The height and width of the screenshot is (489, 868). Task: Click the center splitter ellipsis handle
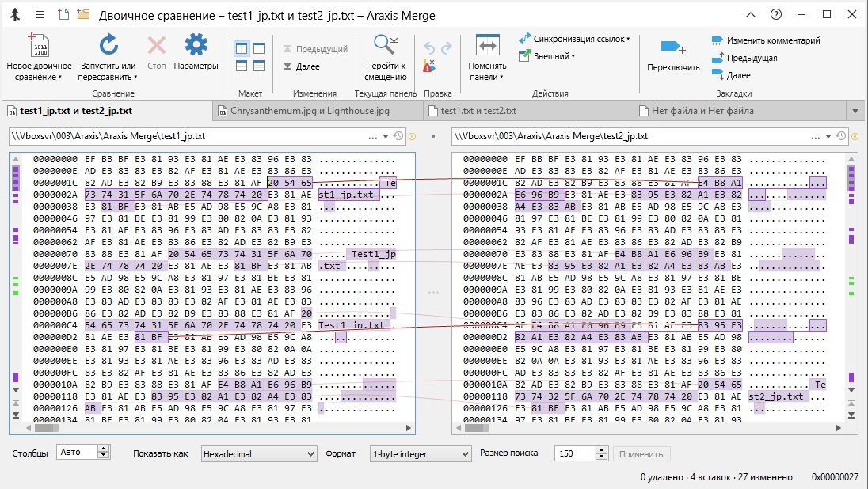tap(433, 291)
